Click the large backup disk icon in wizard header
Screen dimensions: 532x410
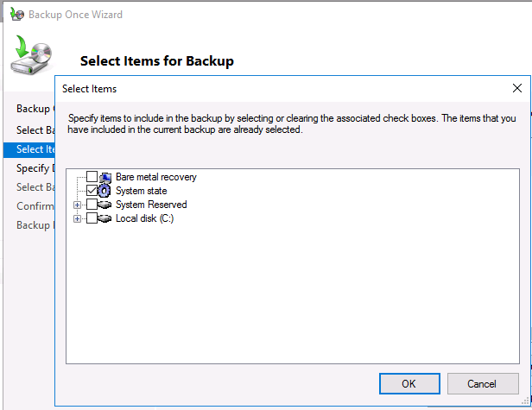[x=32, y=55]
